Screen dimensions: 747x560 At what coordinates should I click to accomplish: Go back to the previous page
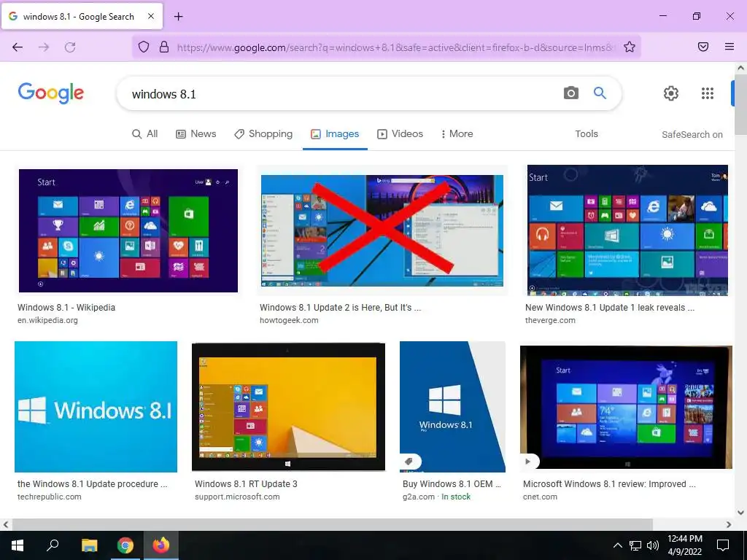18,47
